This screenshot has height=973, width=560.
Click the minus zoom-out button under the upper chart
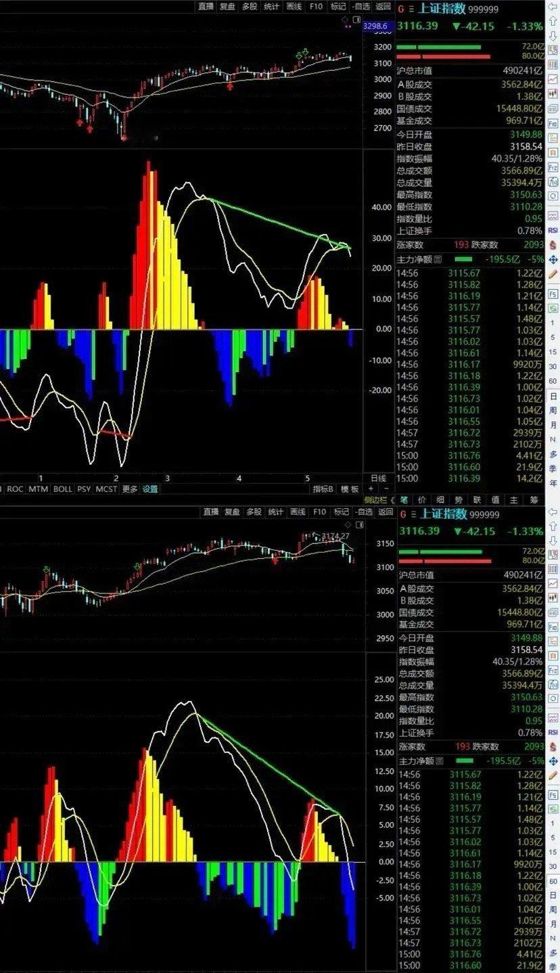[x=386, y=489]
